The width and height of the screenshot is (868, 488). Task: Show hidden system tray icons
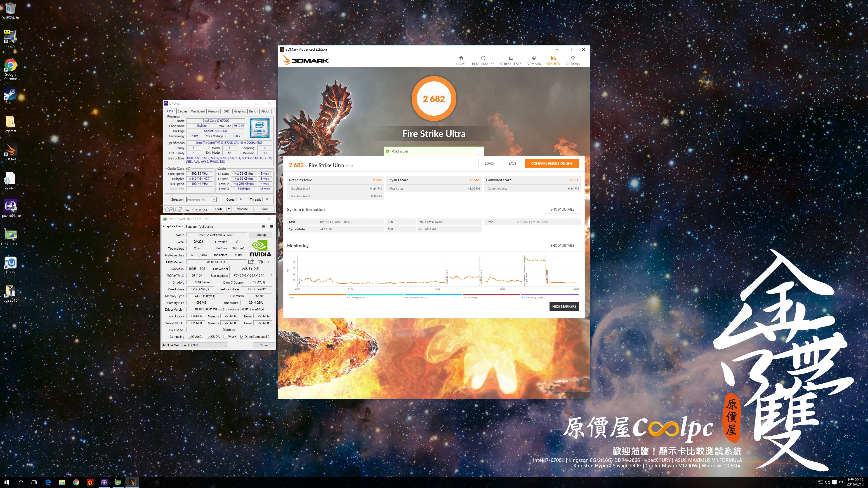click(x=814, y=482)
